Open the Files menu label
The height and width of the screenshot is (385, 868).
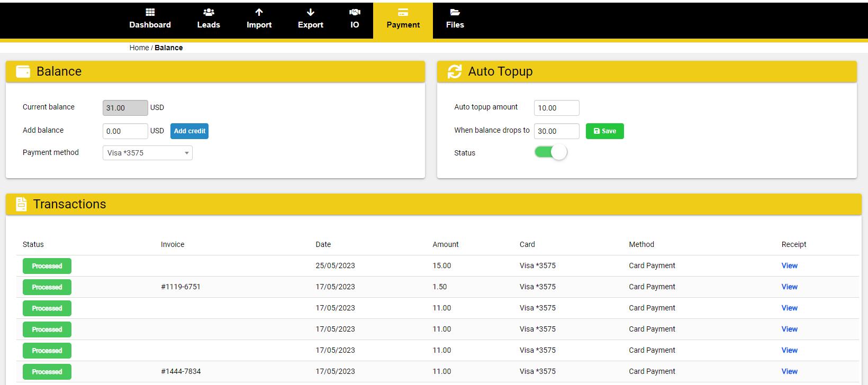(455, 25)
